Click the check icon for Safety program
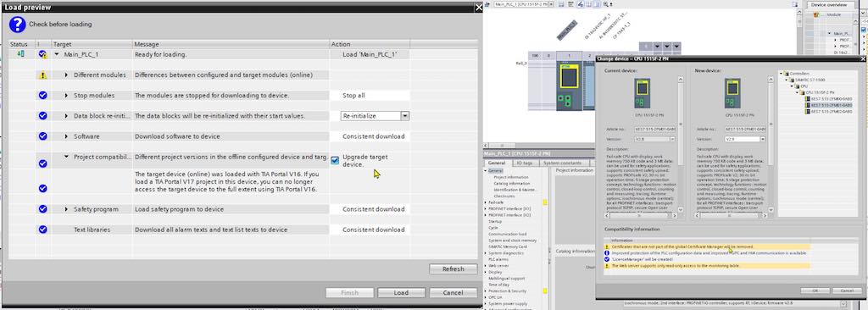The height and width of the screenshot is (310, 868). pos(42,209)
